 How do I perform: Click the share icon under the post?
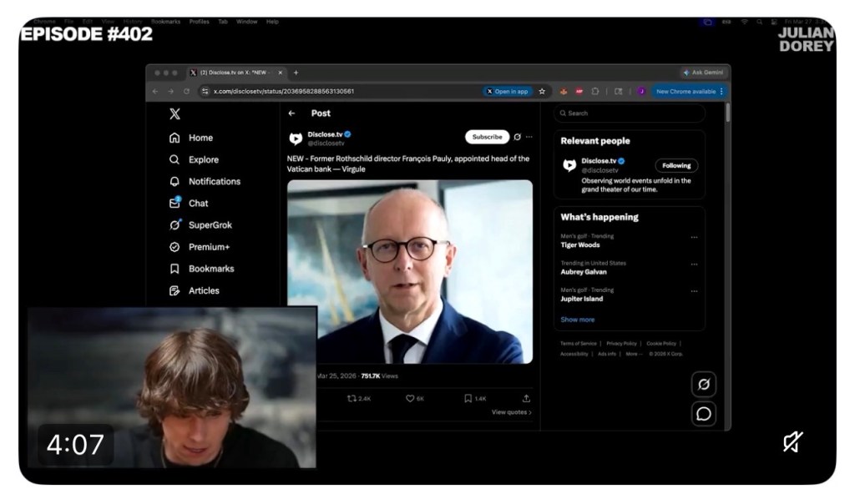[x=526, y=399]
